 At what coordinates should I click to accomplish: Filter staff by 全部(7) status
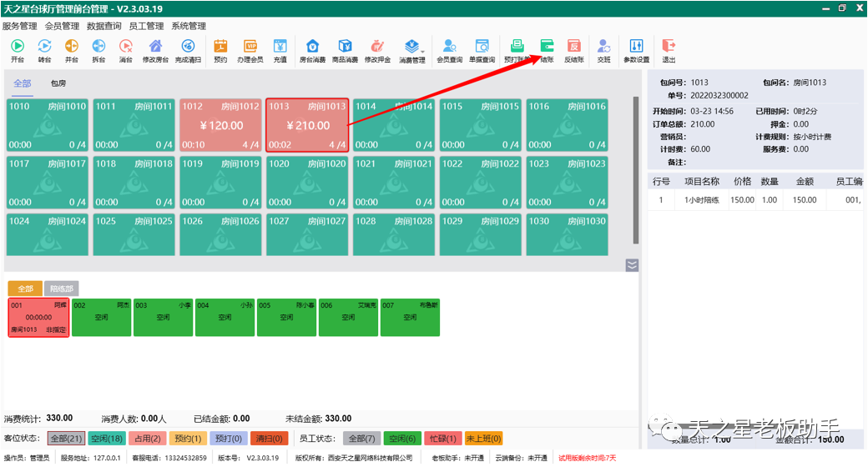pos(362,439)
